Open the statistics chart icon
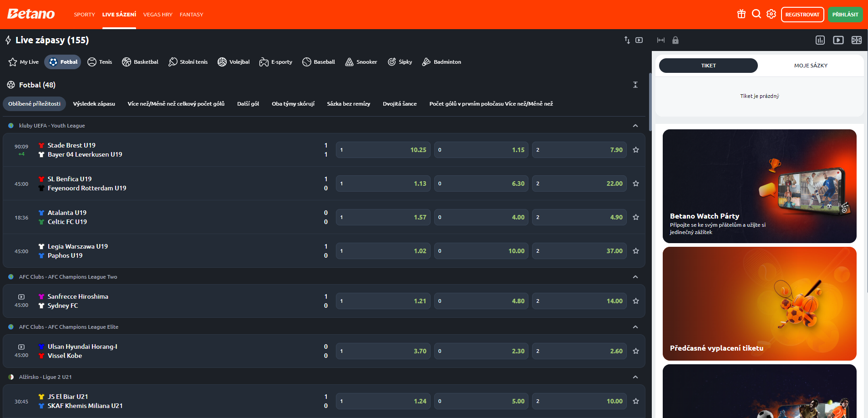This screenshot has width=868, height=418. (x=820, y=40)
